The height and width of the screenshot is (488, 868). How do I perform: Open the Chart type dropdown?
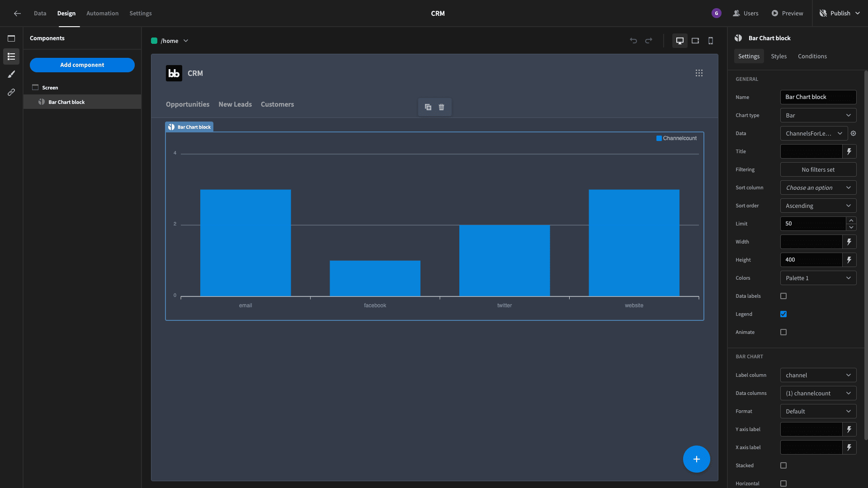pyautogui.click(x=818, y=115)
